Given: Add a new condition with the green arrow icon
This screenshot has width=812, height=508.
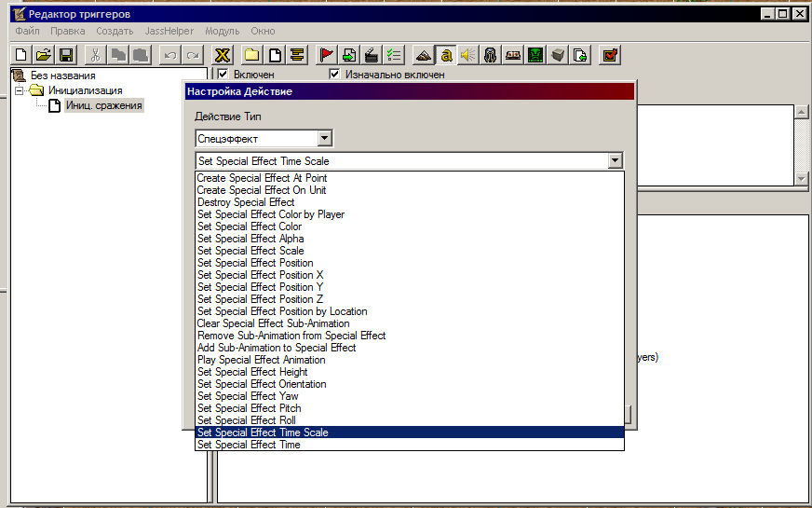Looking at the screenshot, I should [x=349, y=54].
